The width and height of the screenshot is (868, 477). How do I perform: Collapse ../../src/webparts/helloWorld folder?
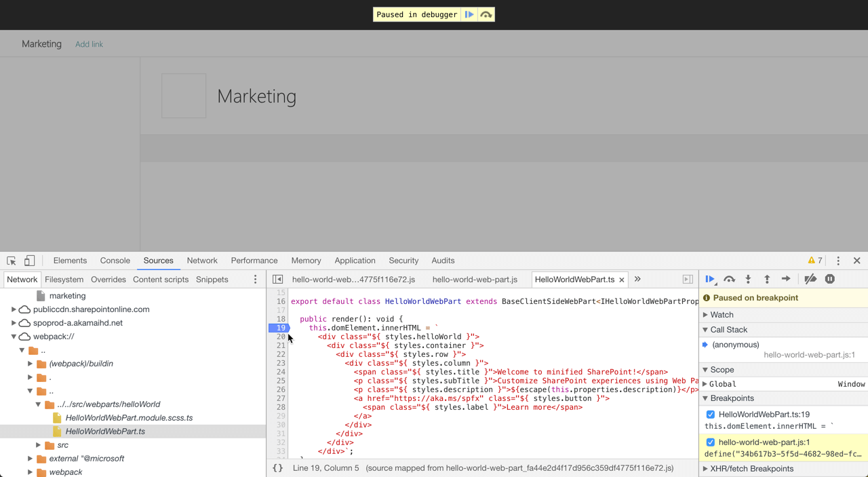38,404
